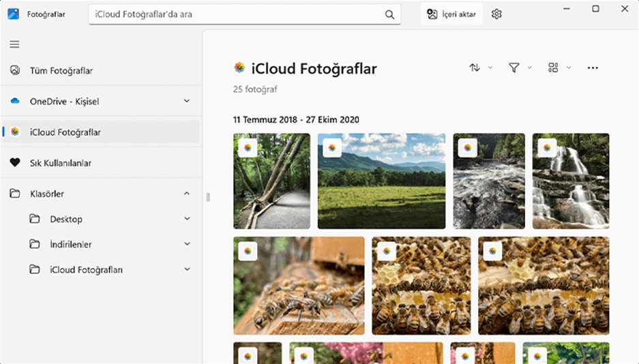This screenshot has width=639, height=364.
Task: Open the mountain meadow landscape photo
Action: 381,181
